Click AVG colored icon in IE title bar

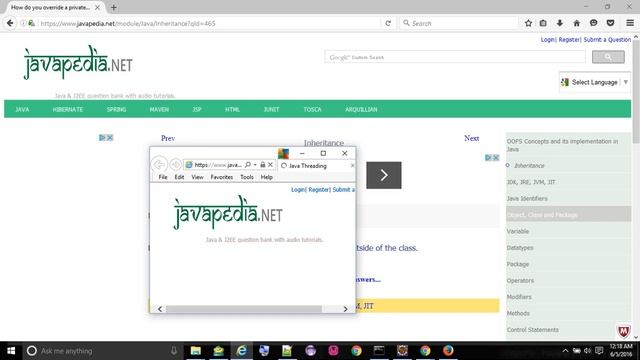tap(283, 154)
